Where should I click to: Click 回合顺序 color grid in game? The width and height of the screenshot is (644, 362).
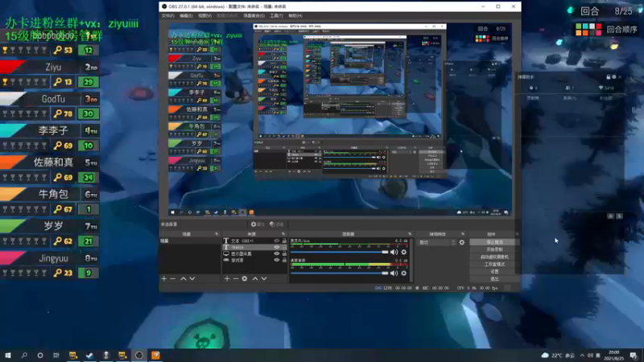pyautogui.click(x=588, y=29)
